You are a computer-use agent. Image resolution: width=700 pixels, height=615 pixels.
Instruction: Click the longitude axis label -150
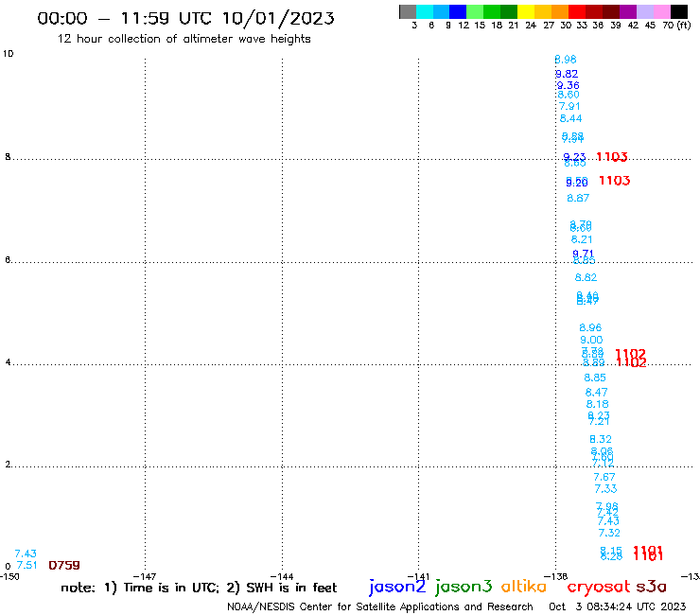[9, 576]
